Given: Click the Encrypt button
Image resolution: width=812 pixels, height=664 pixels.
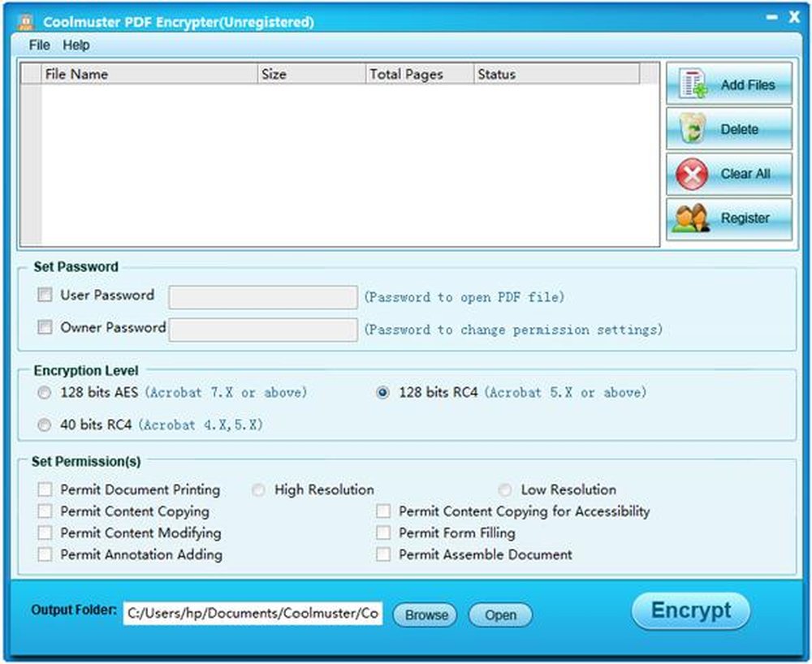Looking at the screenshot, I should pyautogui.click(x=690, y=611).
